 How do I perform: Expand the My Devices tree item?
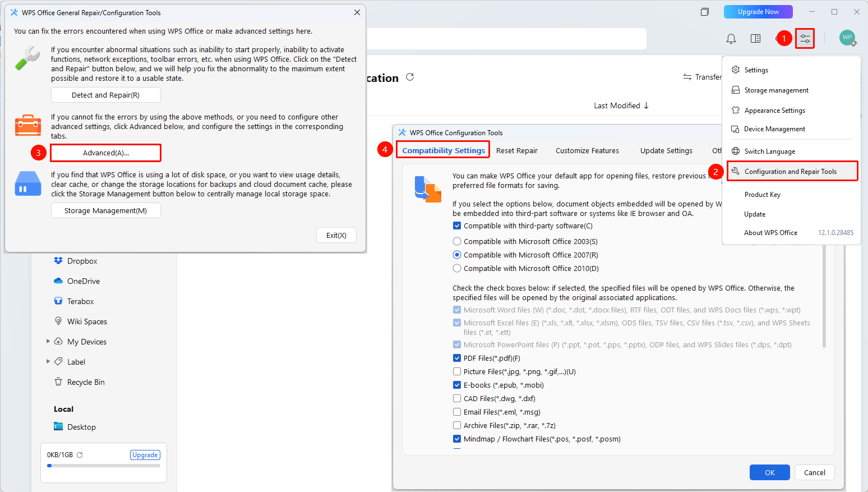48,341
